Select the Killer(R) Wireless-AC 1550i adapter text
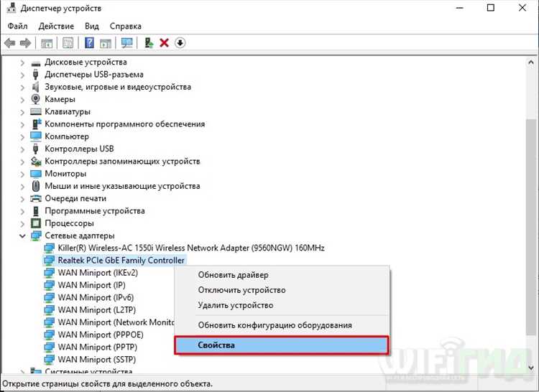Image resolution: width=539 pixels, height=392 pixels. tap(191, 248)
